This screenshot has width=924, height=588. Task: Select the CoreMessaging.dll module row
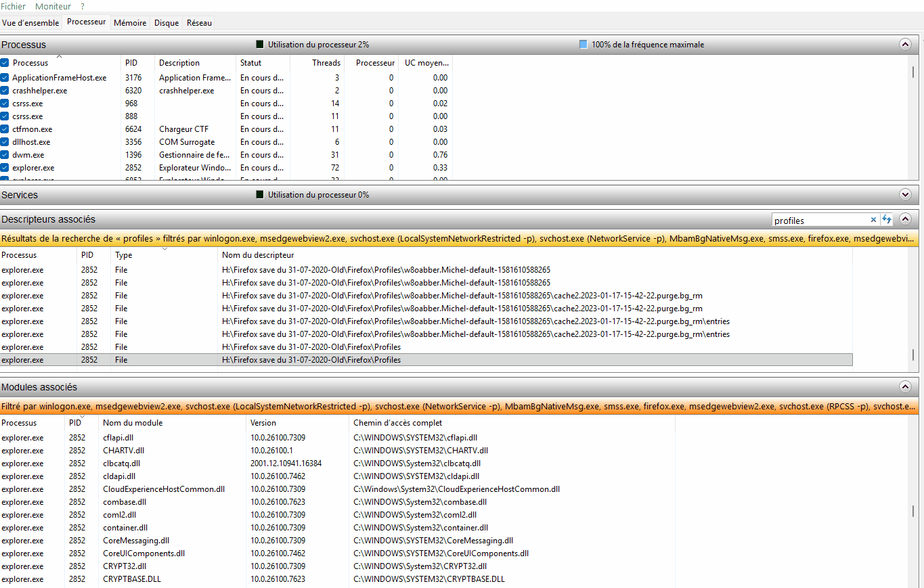tap(337, 541)
